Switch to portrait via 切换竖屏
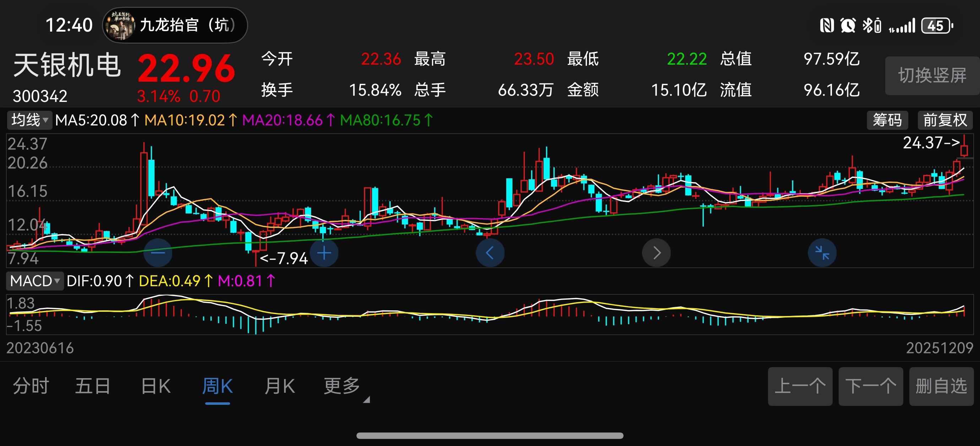980x446 pixels. [932, 75]
